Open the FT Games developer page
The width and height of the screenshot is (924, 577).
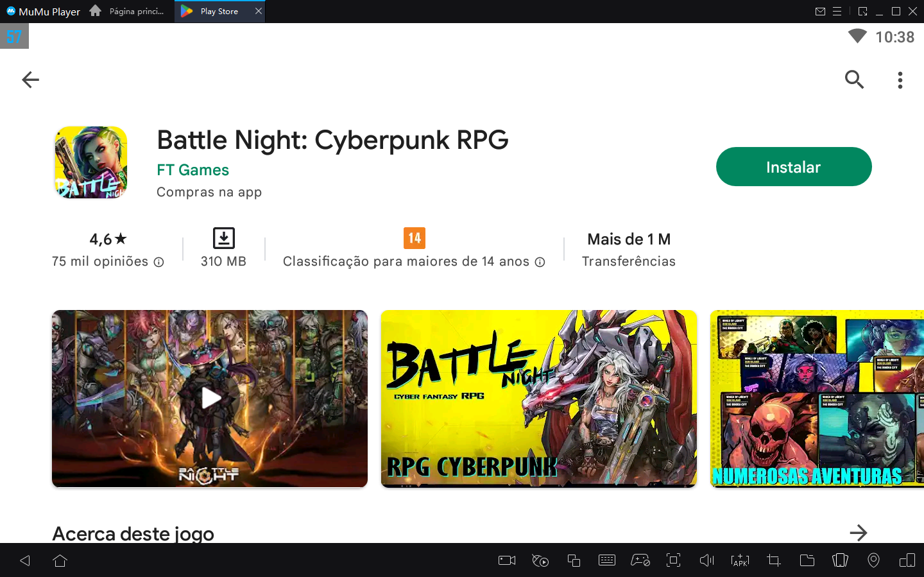193,169
